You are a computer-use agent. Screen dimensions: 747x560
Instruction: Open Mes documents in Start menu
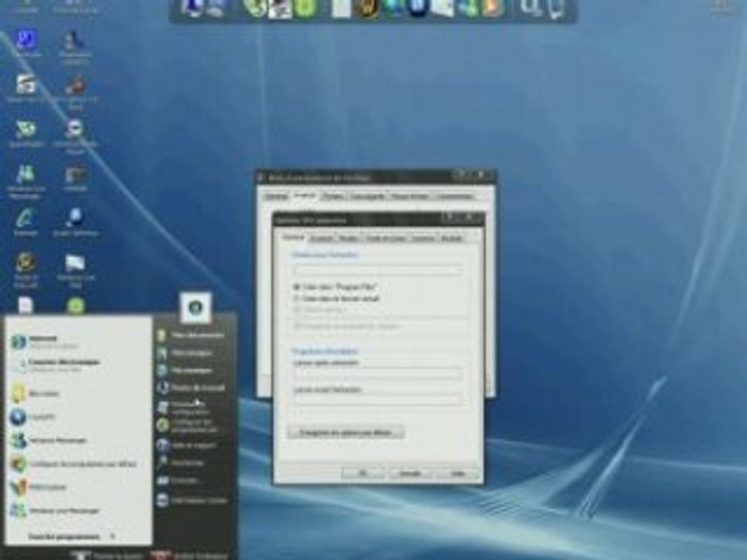click(191, 335)
